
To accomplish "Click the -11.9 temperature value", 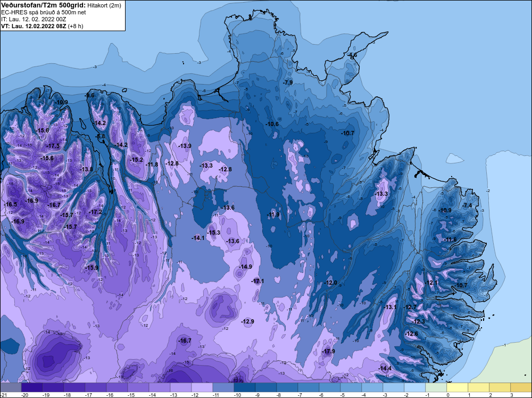I will tap(273, 215).
